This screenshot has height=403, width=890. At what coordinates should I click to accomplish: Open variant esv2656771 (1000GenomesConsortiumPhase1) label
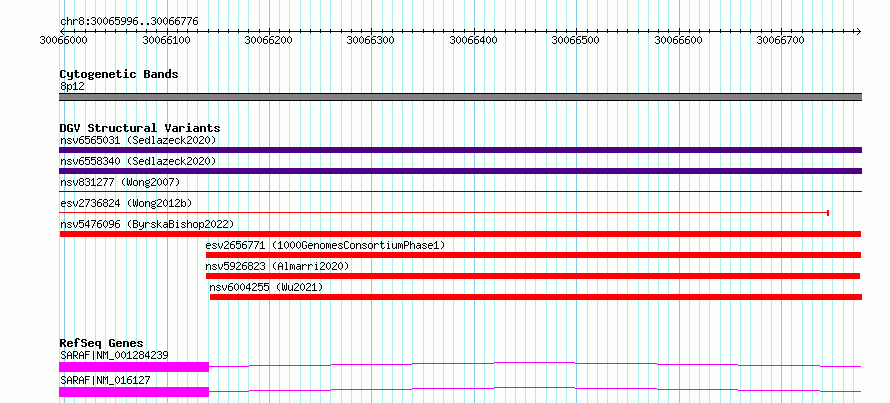tap(325, 245)
